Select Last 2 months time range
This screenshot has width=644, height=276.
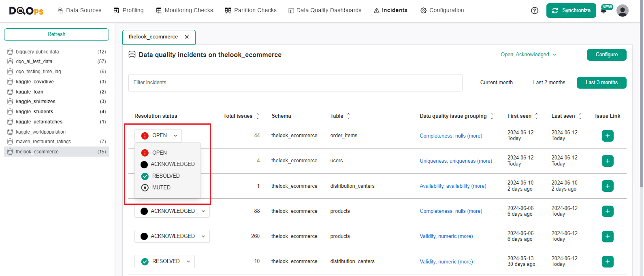pyautogui.click(x=549, y=83)
